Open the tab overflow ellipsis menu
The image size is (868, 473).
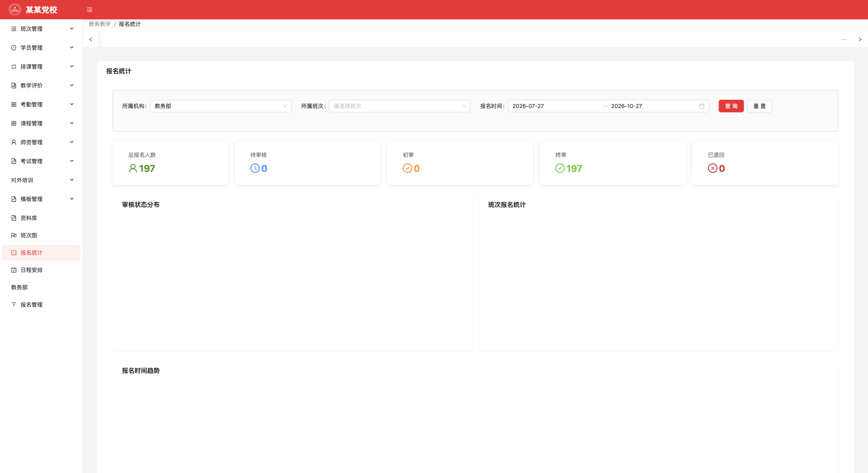pyautogui.click(x=844, y=39)
